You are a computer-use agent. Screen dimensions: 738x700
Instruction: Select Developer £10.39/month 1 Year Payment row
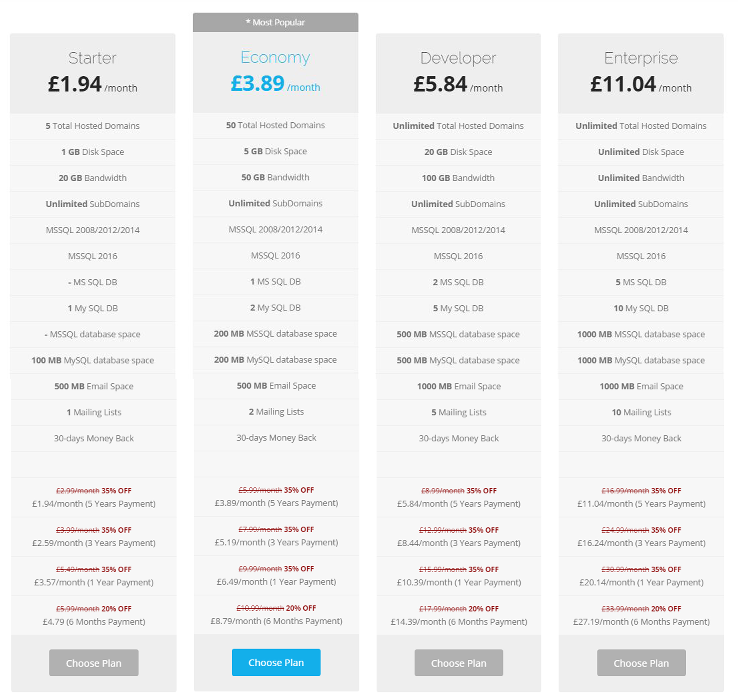(x=458, y=576)
